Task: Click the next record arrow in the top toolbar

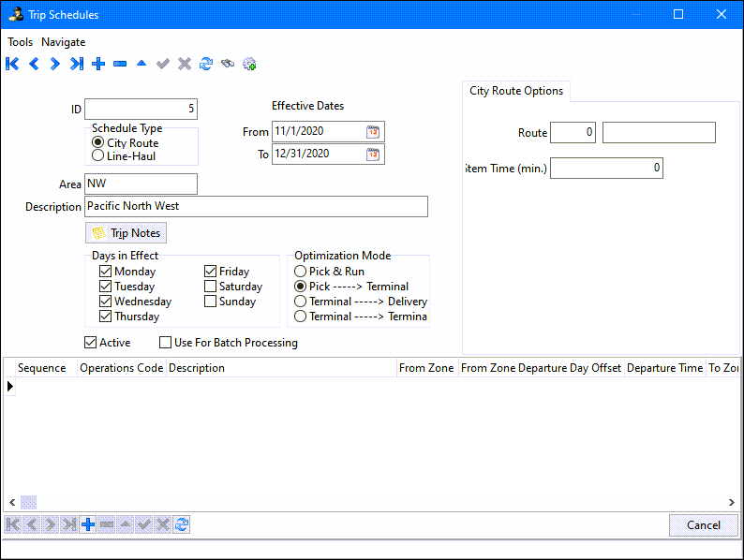Action: (x=55, y=64)
